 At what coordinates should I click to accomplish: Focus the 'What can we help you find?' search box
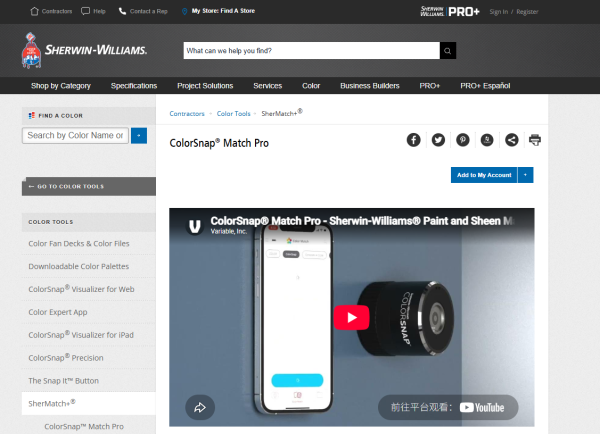[311, 51]
